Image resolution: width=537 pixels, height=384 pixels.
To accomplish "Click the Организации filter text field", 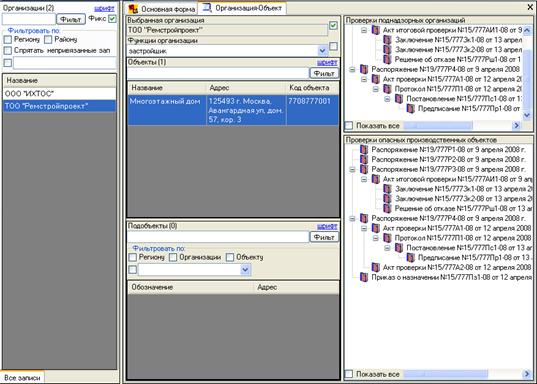I will point(29,19).
